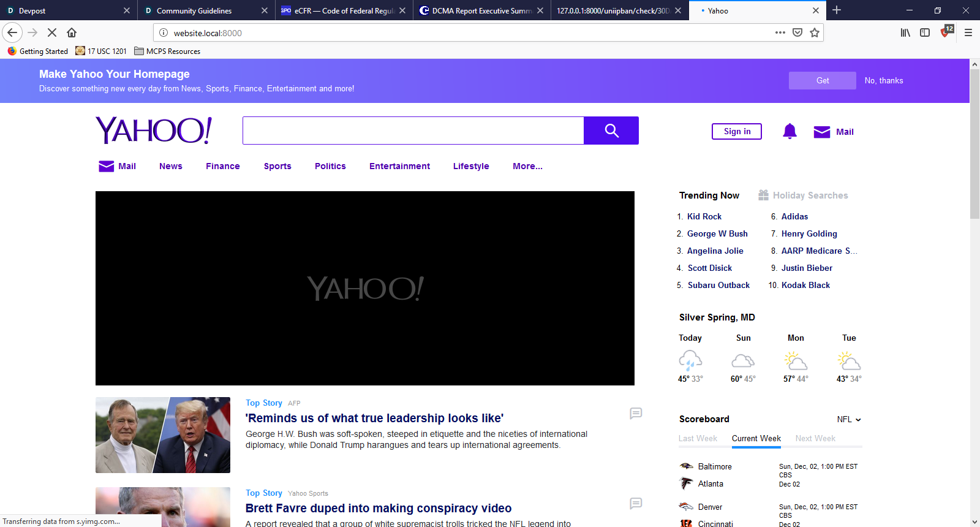The image size is (980, 527).
Task: Open the Lifestyle navigation link
Action: pos(471,166)
